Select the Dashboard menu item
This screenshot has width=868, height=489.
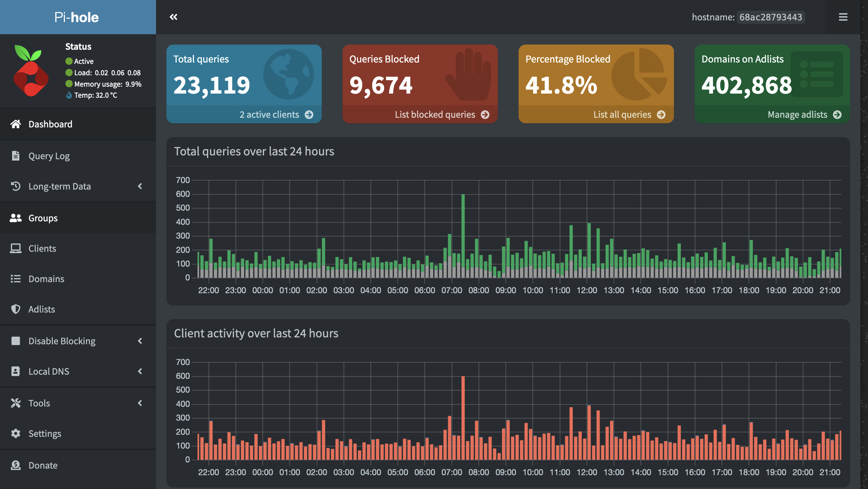coord(50,123)
